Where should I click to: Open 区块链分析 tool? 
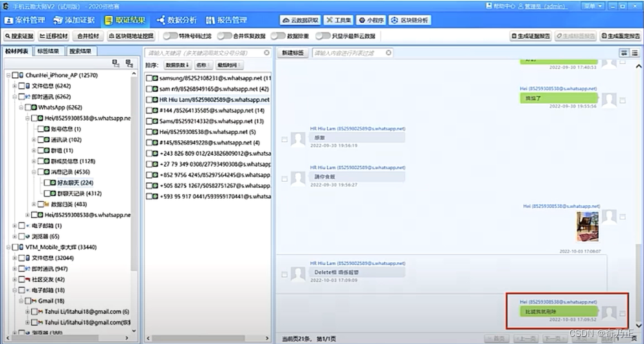pyautogui.click(x=410, y=20)
